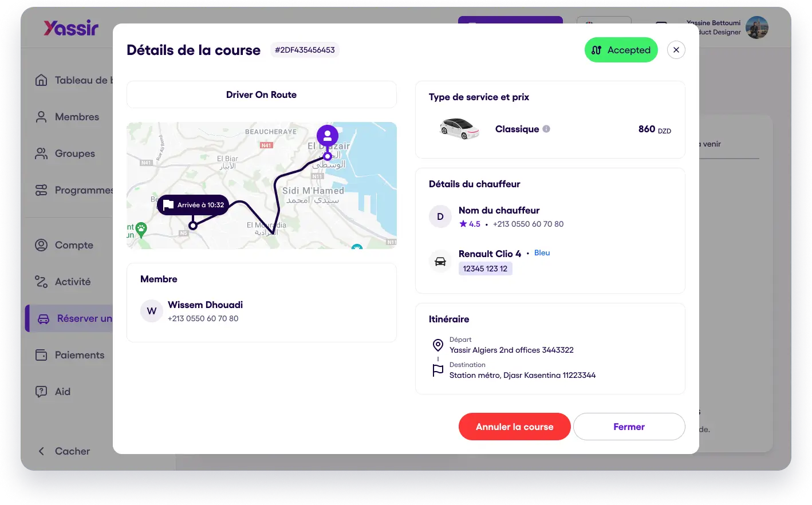Screen dimensions: 812x505
Task: Click the car icon beside Renault Clio 4
Action: (x=440, y=262)
